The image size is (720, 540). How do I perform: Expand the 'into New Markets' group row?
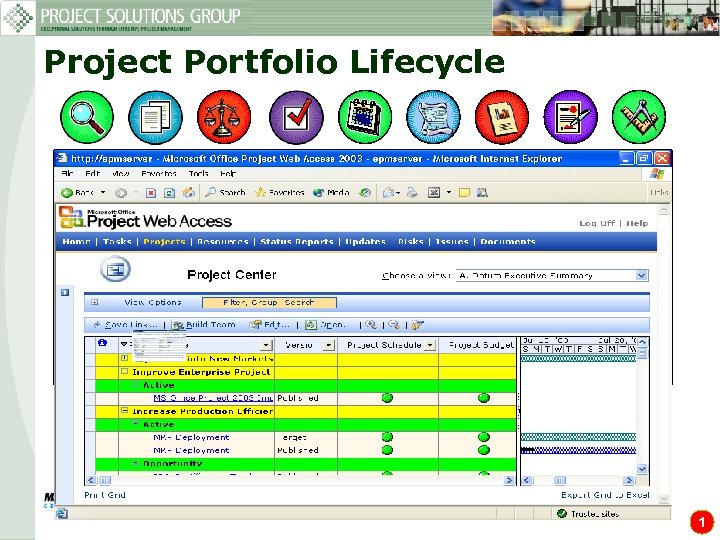(x=124, y=358)
